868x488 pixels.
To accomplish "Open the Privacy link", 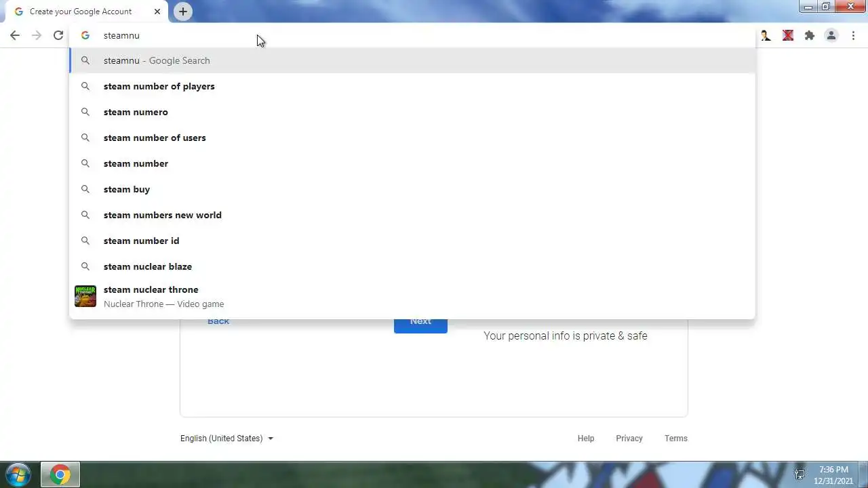I will (x=629, y=439).
